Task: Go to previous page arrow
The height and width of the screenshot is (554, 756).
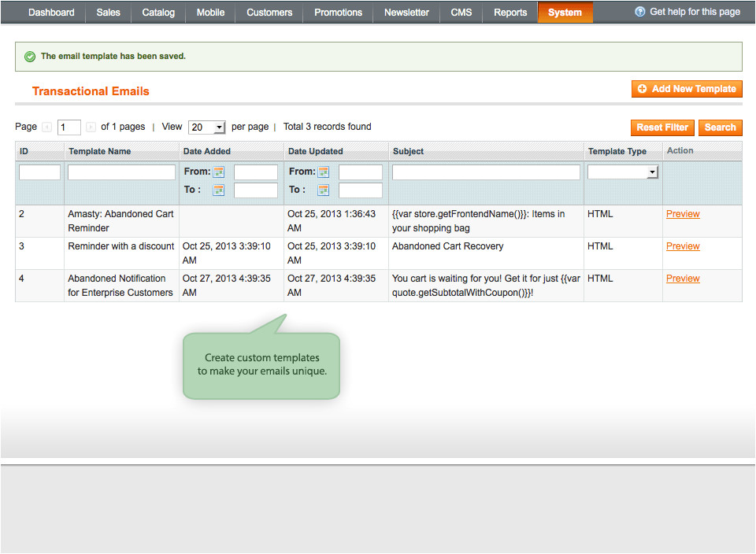Action: (x=46, y=127)
